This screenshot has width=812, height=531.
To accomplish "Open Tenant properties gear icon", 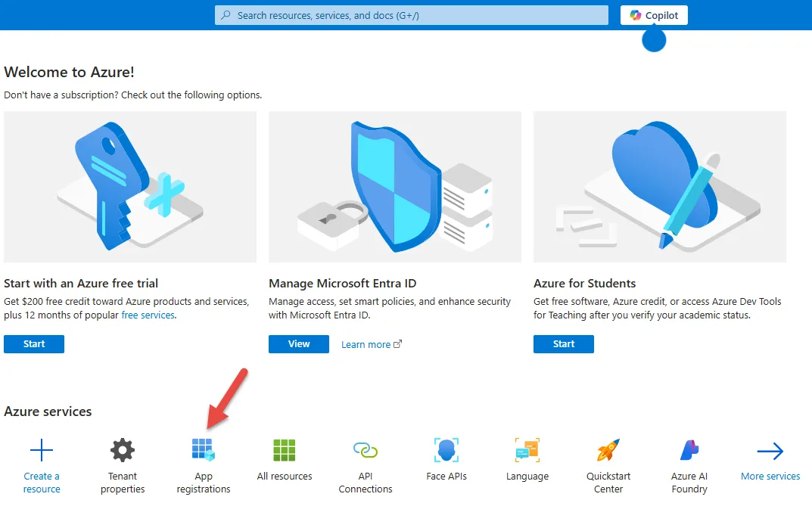I will coord(122,450).
